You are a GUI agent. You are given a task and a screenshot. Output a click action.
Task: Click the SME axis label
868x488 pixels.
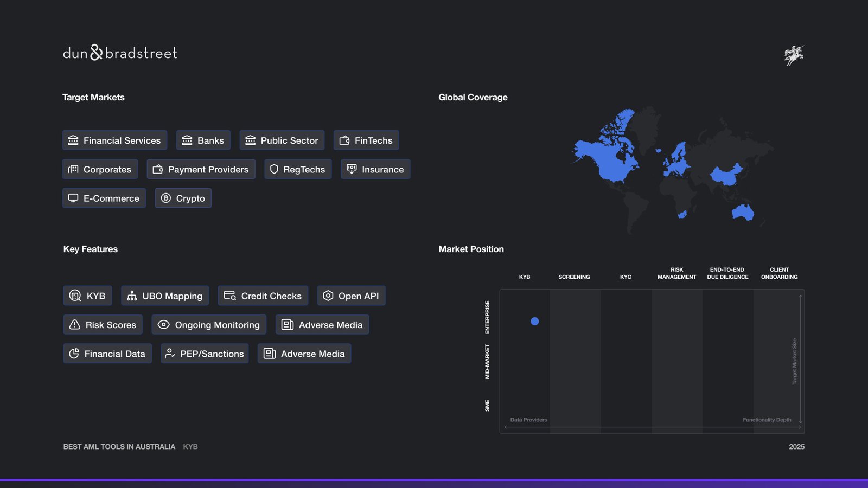487,405
